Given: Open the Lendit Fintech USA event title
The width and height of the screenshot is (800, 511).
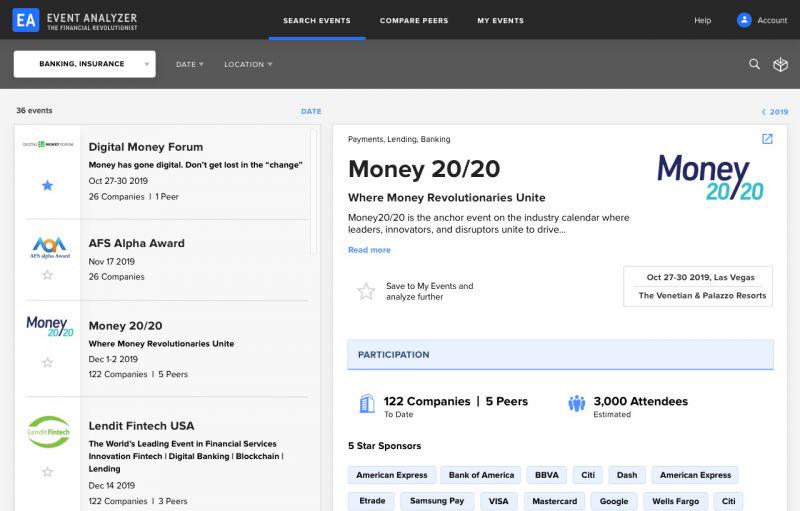Looking at the screenshot, I should click(141, 426).
